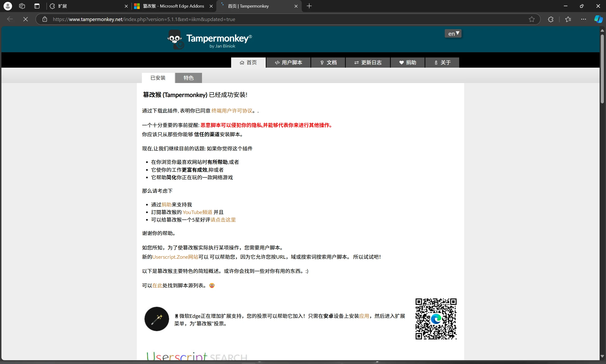Click the scrollbar down arrow
Screen dimensions: 606x364
pos(602,356)
